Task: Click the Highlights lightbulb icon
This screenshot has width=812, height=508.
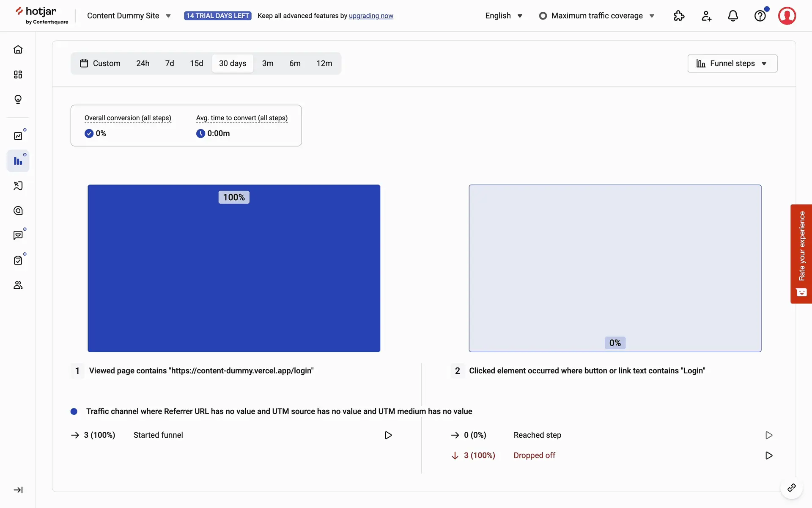Action: click(x=18, y=99)
